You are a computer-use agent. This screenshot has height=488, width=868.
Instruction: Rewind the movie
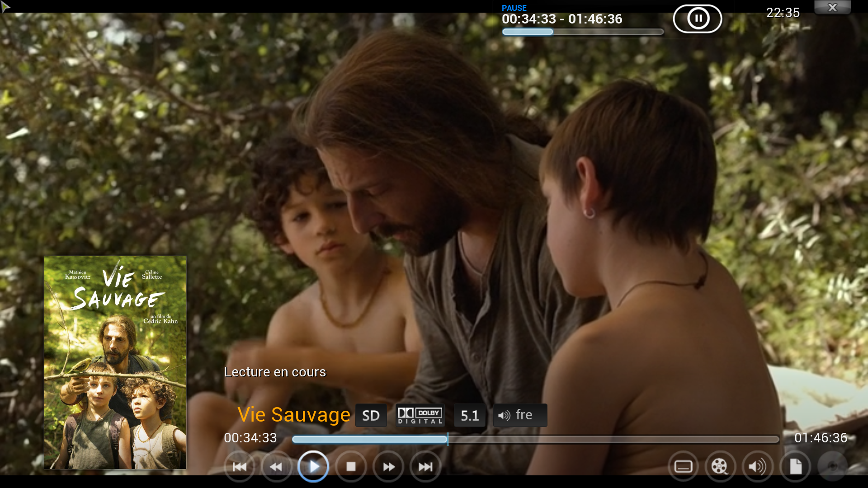(x=276, y=466)
